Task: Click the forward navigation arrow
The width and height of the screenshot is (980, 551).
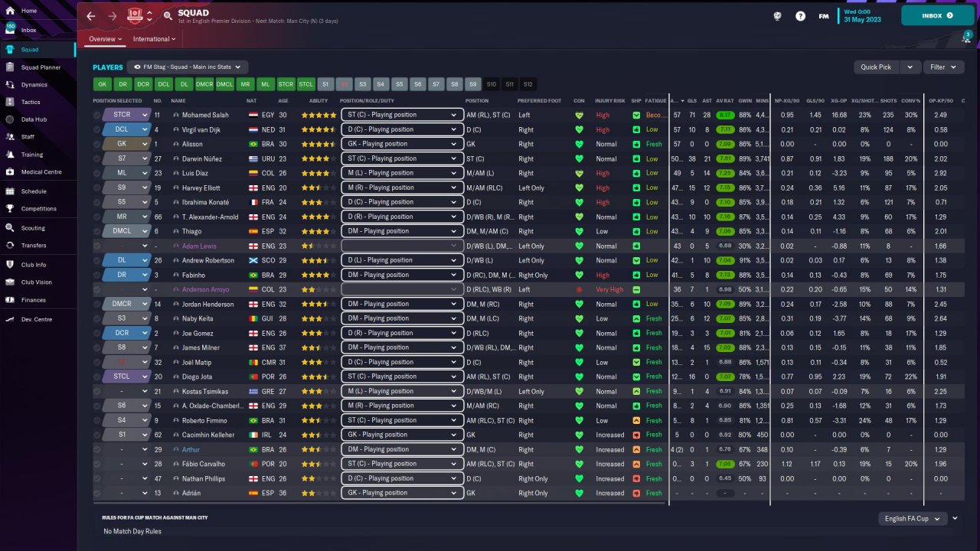Action: 113,15
